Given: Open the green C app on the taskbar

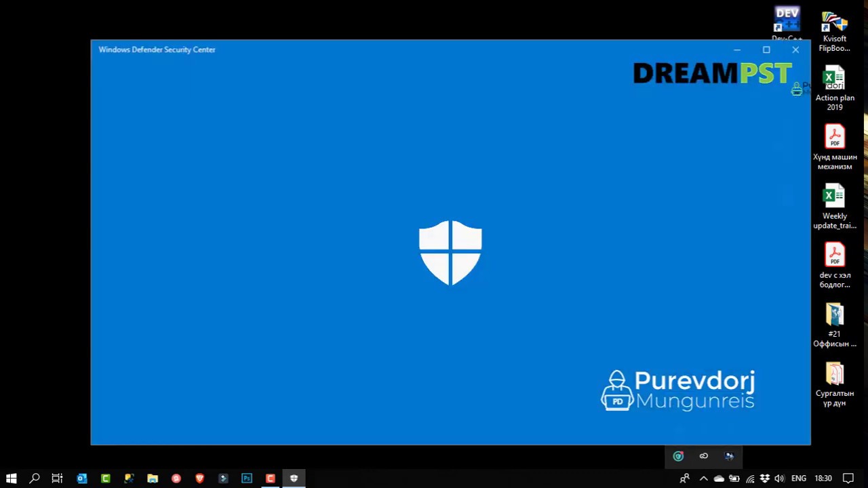Looking at the screenshot, I should point(106,479).
